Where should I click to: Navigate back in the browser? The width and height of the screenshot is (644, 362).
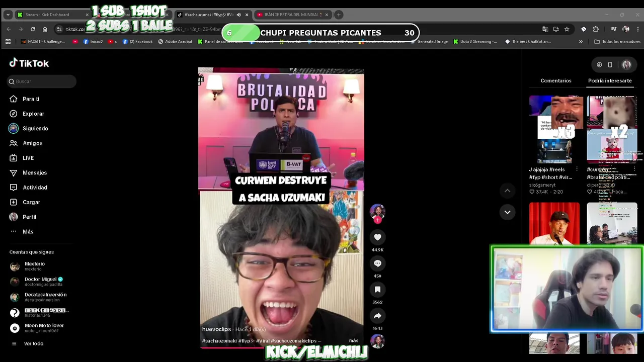point(9,29)
